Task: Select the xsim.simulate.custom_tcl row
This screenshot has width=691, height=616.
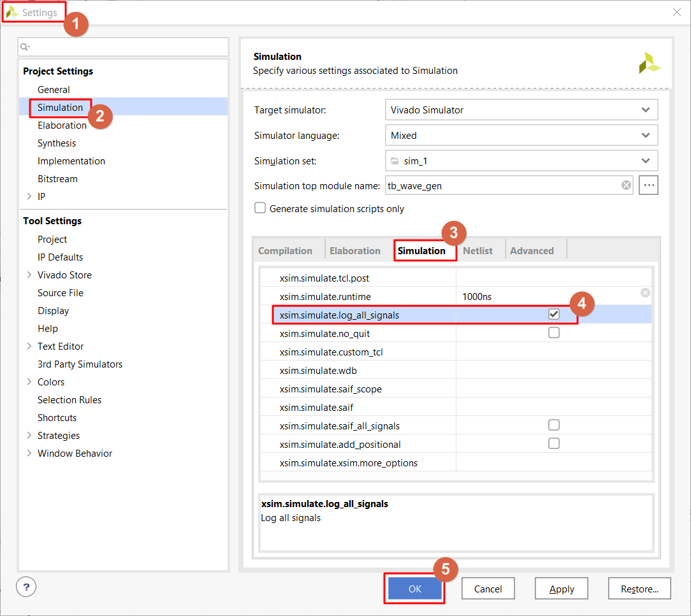Action: click(x=456, y=352)
